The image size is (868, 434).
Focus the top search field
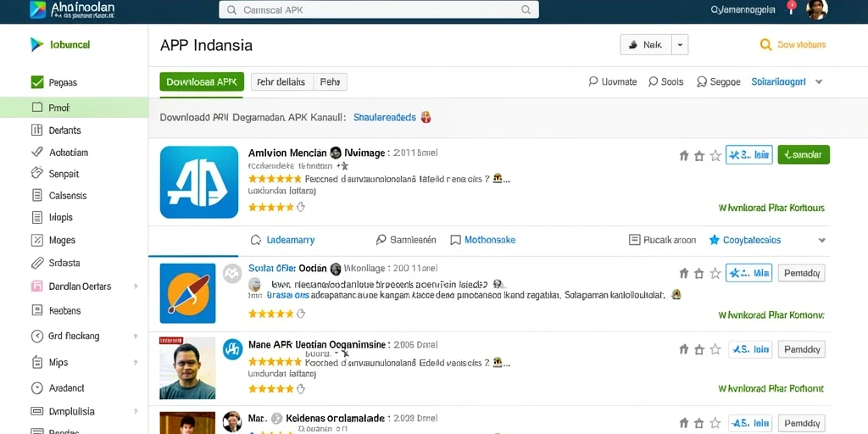(x=379, y=10)
